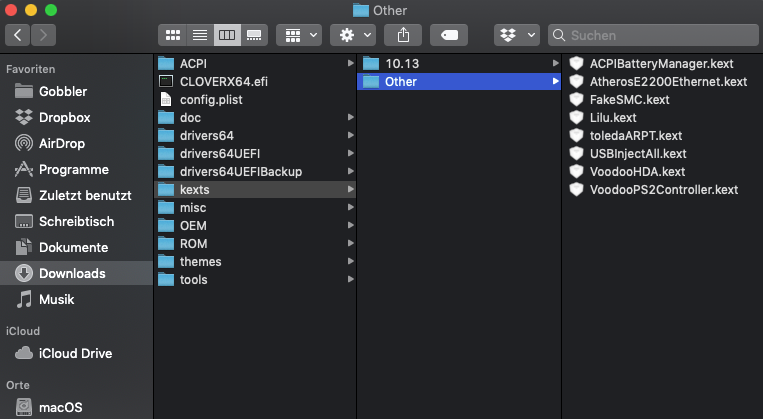Click the drivers64 folder icon
The height and width of the screenshot is (419, 763).
pyautogui.click(x=166, y=136)
